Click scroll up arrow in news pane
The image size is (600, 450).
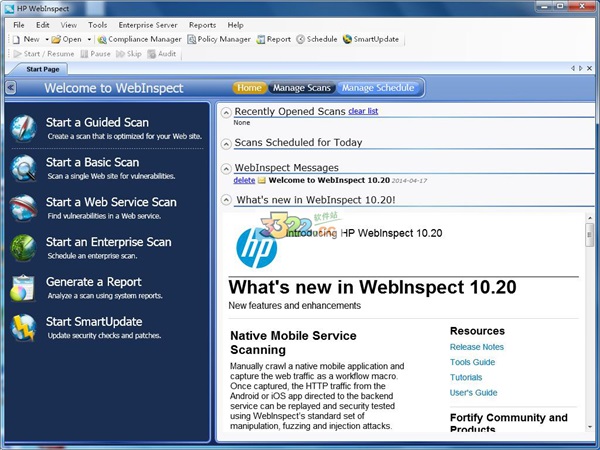tap(590, 218)
